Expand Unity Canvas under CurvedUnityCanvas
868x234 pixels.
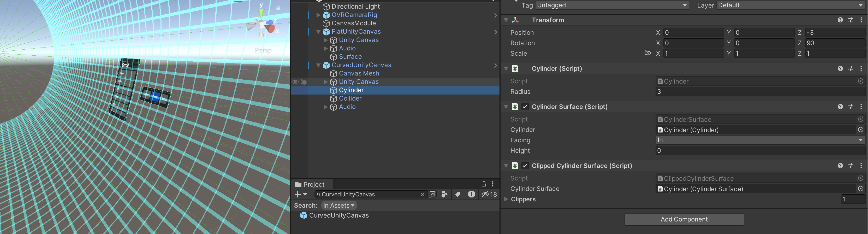(x=325, y=82)
